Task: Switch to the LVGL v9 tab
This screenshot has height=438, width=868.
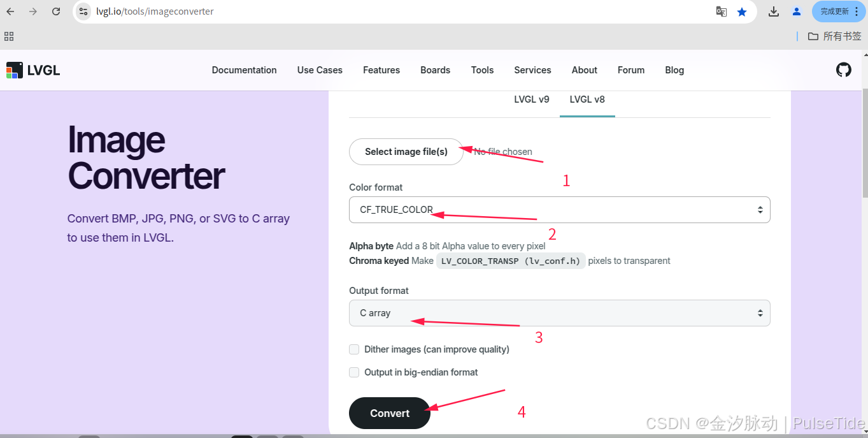Action: pyautogui.click(x=532, y=99)
